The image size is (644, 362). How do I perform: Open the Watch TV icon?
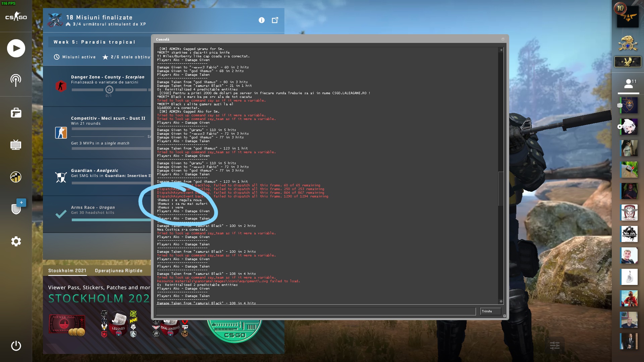pos(16,145)
